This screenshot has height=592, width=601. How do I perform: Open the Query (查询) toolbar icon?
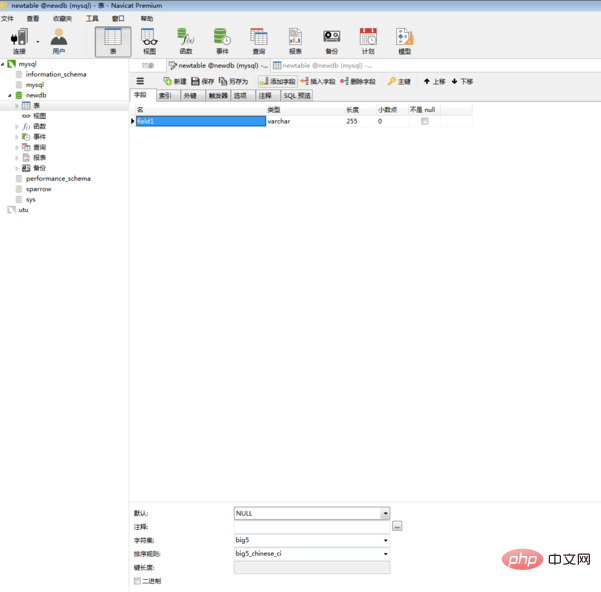(259, 41)
